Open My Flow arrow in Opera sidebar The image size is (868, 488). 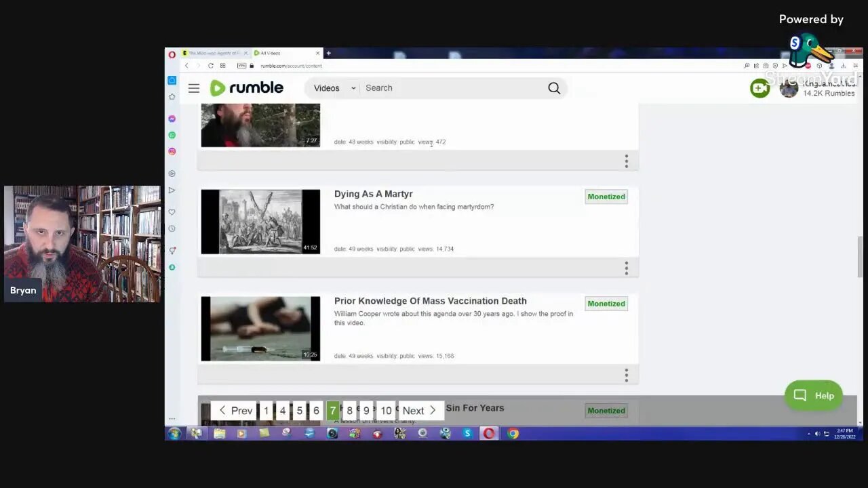coord(172,190)
